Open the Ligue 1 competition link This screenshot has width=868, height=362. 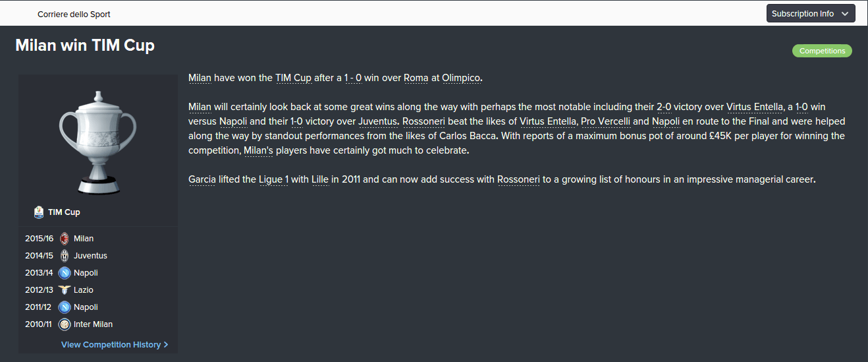coord(274,179)
